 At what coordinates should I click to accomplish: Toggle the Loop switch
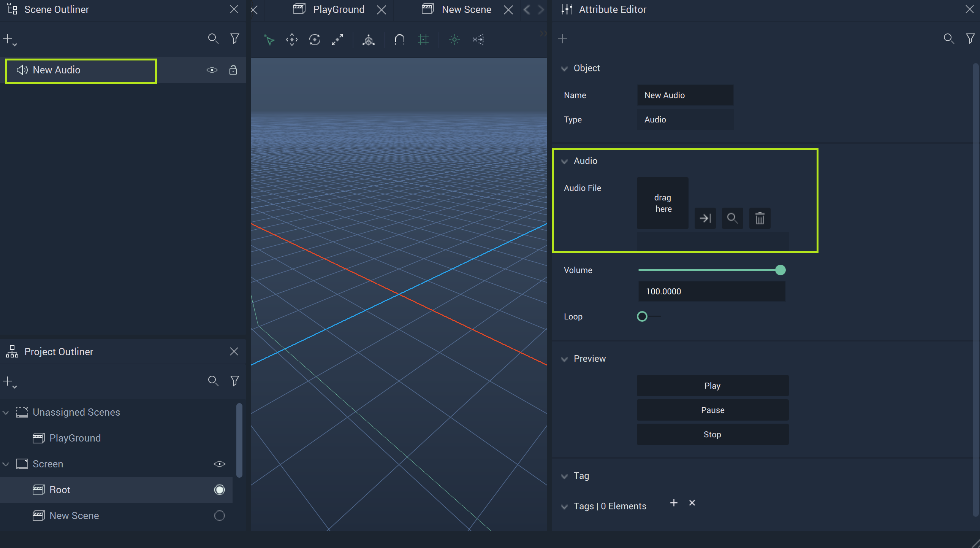(649, 316)
